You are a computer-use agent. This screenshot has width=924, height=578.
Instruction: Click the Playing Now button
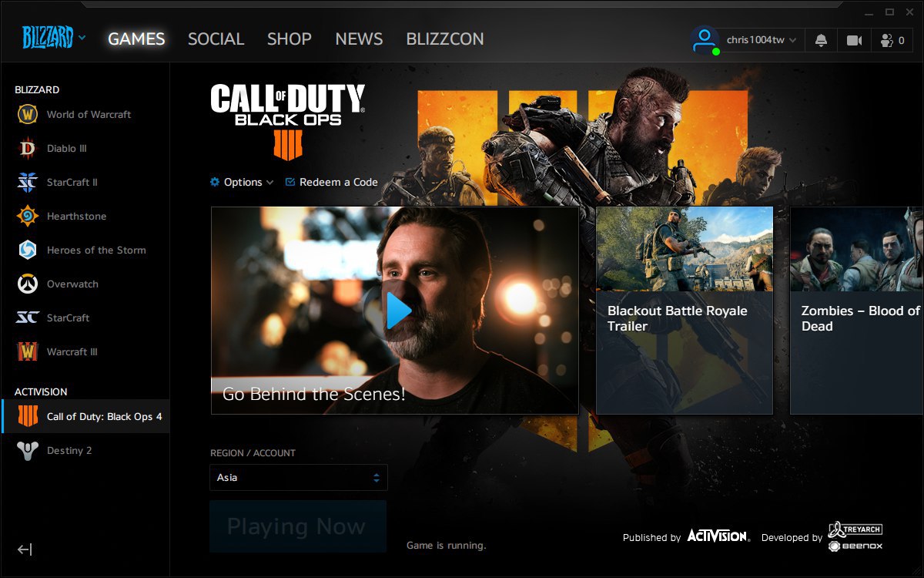298,526
